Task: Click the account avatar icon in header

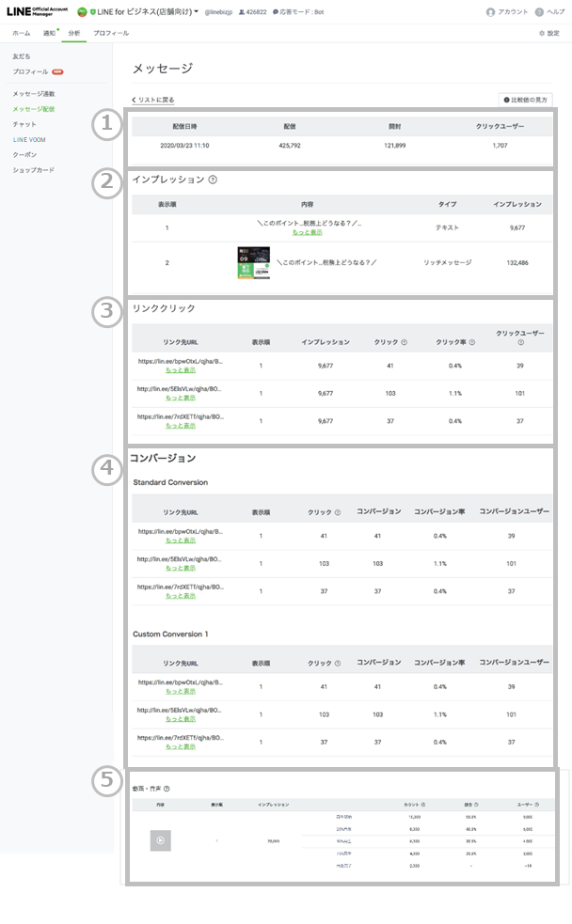Action: (x=490, y=12)
